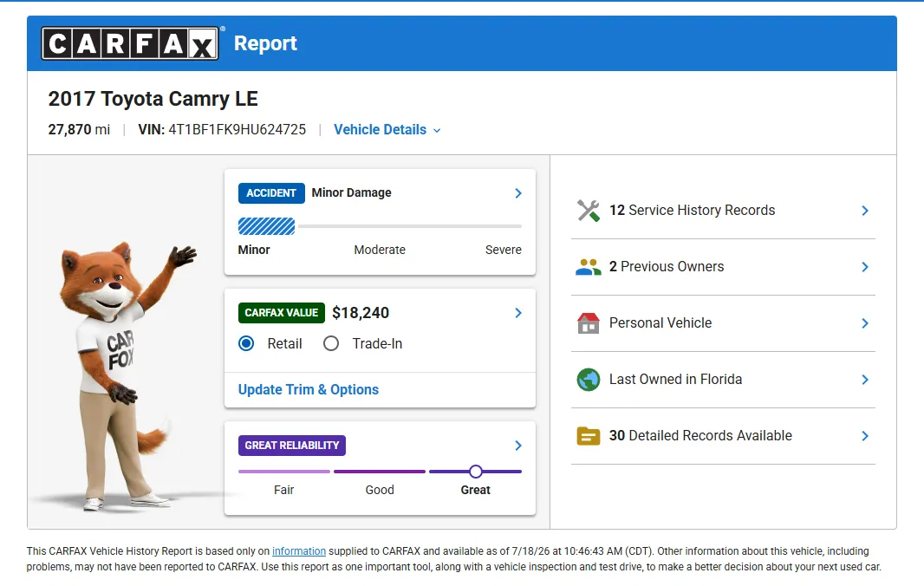Open Update Trim & Options link

309,390
